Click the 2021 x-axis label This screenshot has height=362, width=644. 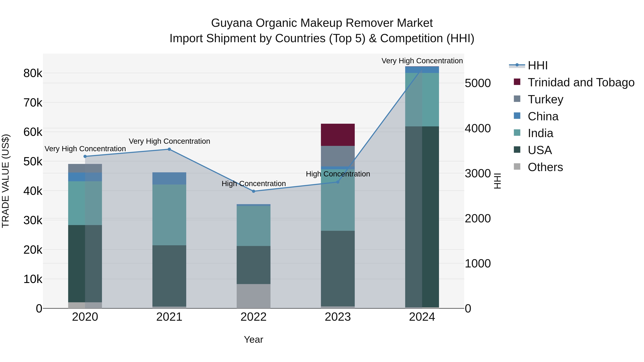(169, 317)
